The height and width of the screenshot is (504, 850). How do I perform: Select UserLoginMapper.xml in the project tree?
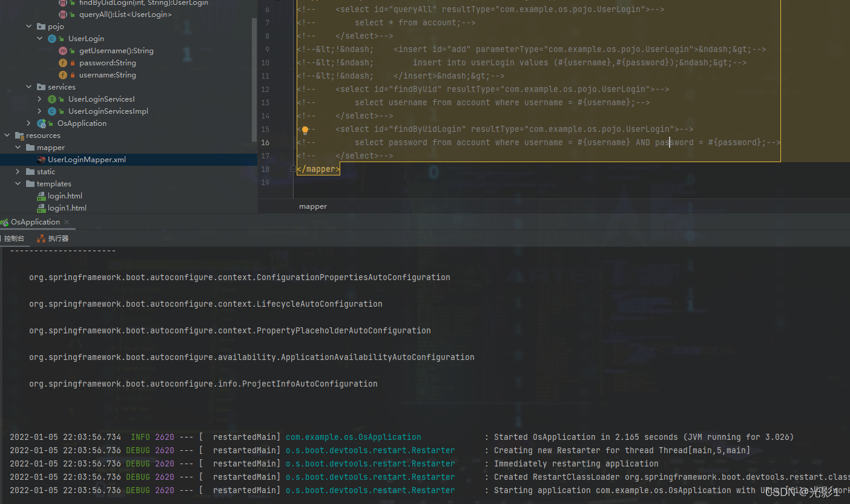coord(87,160)
